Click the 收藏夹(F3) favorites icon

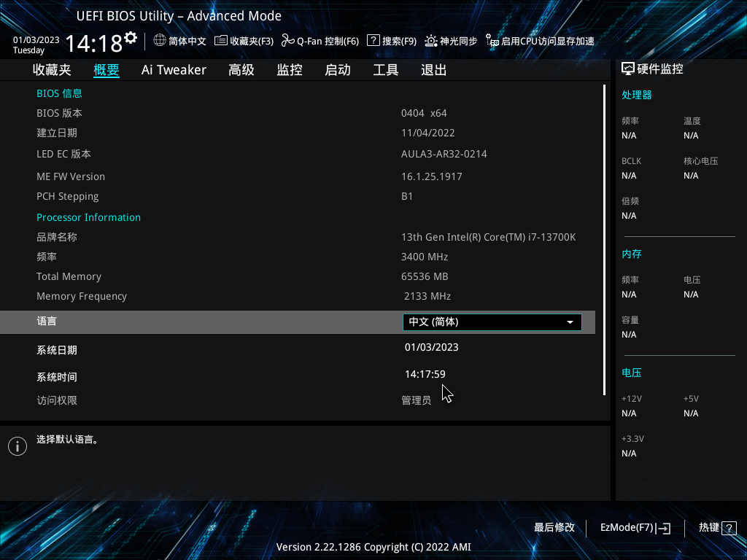pyautogui.click(x=221, y=41)
